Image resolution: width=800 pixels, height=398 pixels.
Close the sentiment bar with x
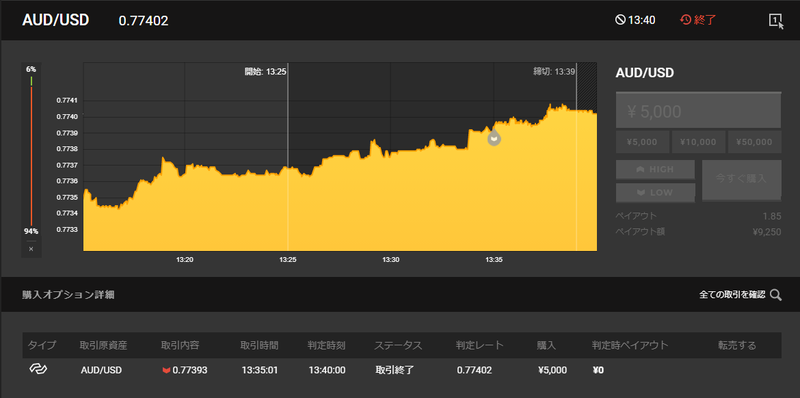(x=31, y=249)
